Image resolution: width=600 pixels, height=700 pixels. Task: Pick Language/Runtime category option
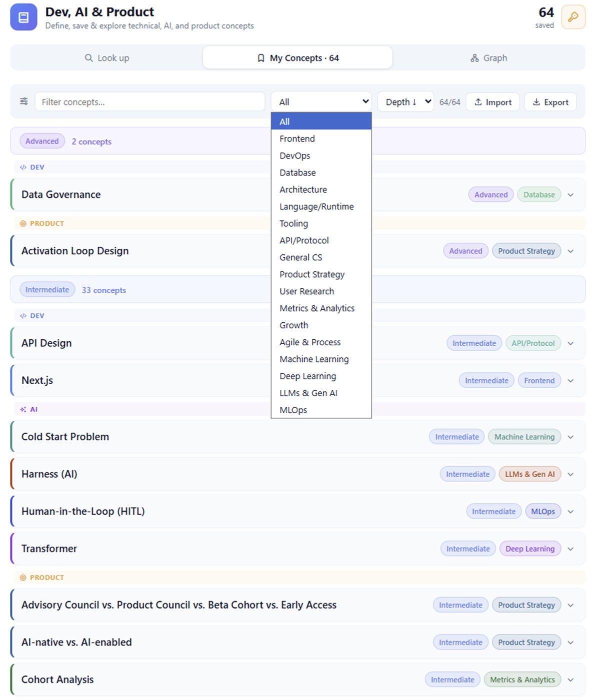(x=321, y=206)
